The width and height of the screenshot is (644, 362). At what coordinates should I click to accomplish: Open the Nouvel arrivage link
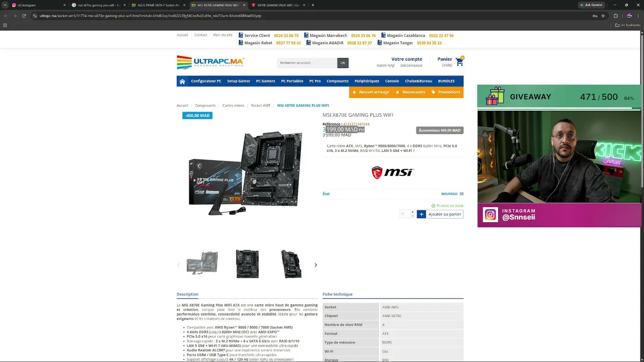coord(371,92)
